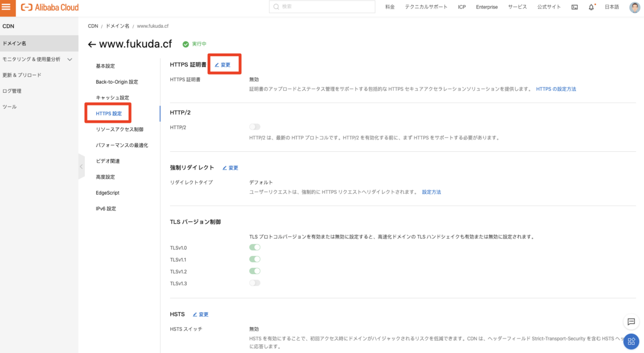Open the blue apps grid button
This screenshot has height=353, width=644.
pos(631,341)
